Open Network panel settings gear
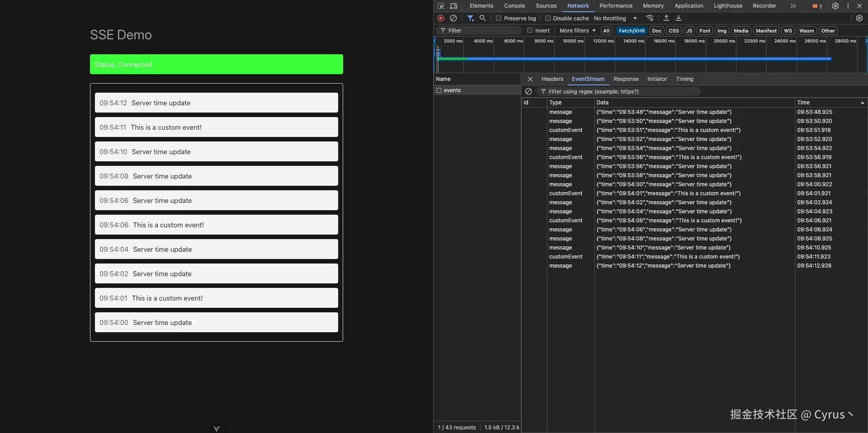This screenshot has width=868, height=433. pos(859,18)
